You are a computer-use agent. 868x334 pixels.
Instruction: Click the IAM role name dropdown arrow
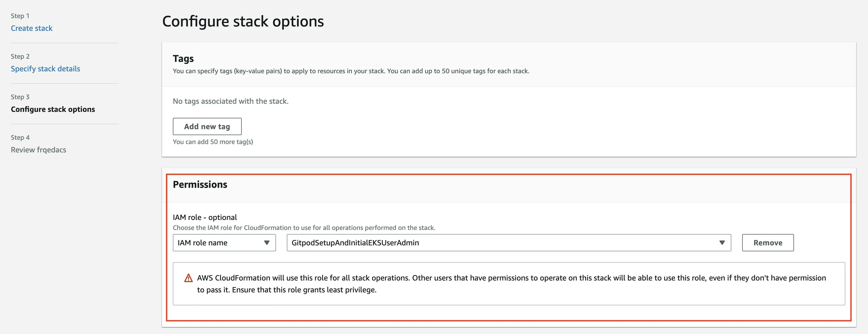coord(267,243)
